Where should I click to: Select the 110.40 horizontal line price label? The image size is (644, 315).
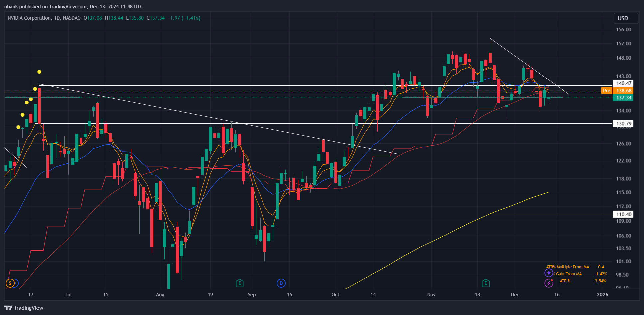click(x=623, y=214)
